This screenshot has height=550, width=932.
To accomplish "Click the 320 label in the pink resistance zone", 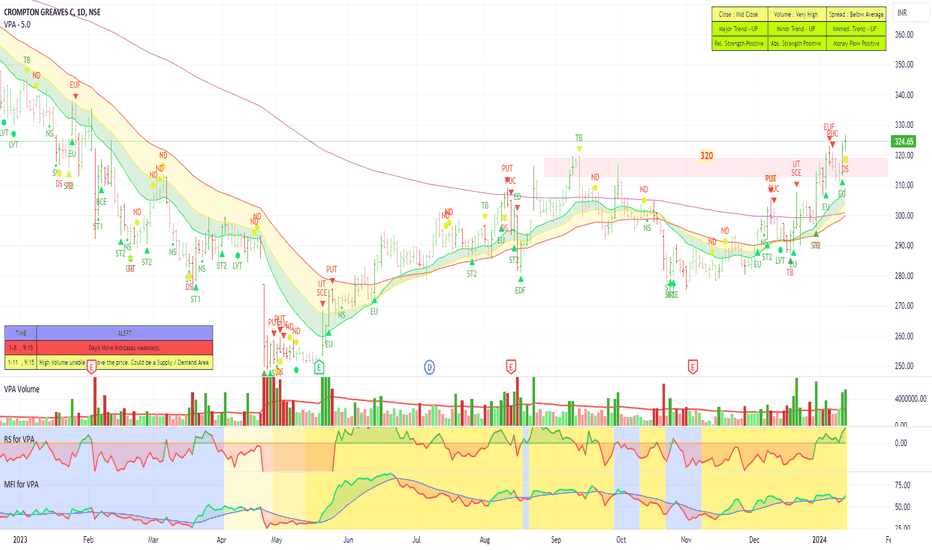I will pyautogui.click(x=706, y=156).
